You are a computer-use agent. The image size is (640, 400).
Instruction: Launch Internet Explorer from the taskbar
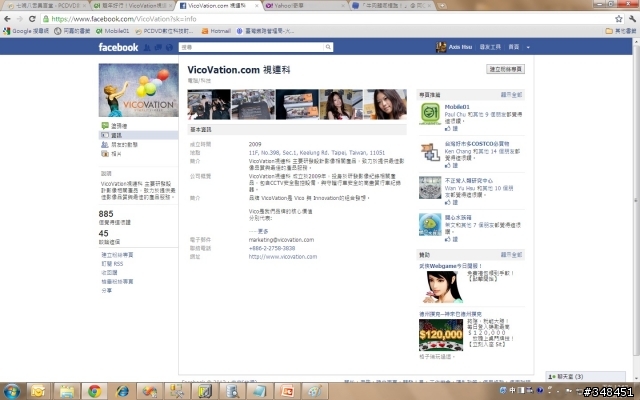tap(122, 391)
